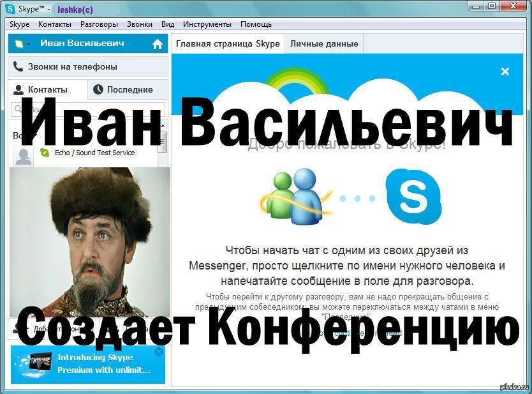Select Echo / Sound Test Service contact
The height and width of the screenshot is (394, 532).
(x=85, y=153)
